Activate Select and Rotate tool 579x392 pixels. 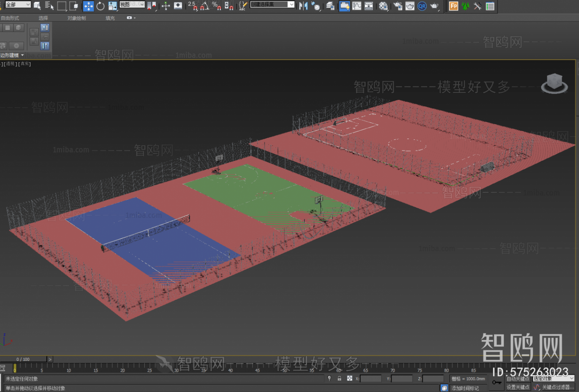tap(100, 6)
